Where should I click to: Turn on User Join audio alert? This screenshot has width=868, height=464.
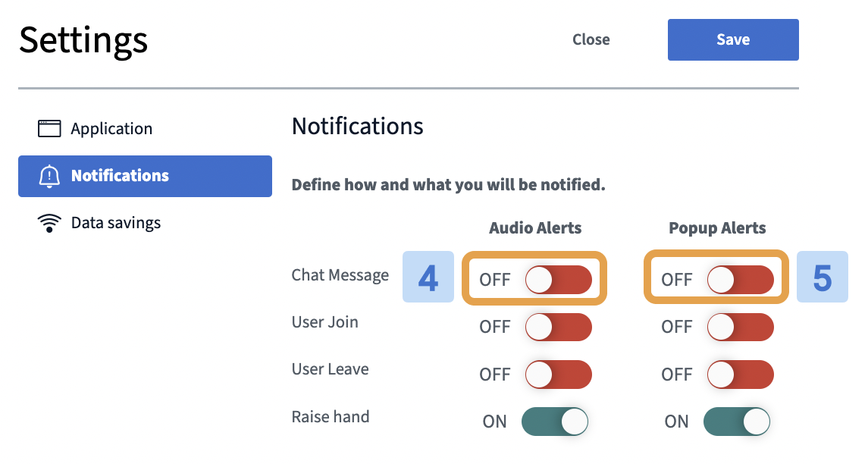click(558, 327)
